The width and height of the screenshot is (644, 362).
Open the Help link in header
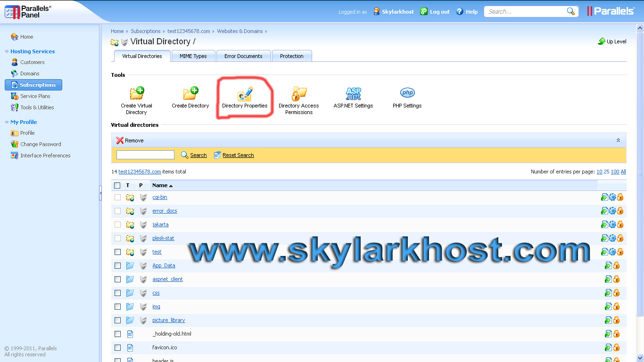click(472, 12)
